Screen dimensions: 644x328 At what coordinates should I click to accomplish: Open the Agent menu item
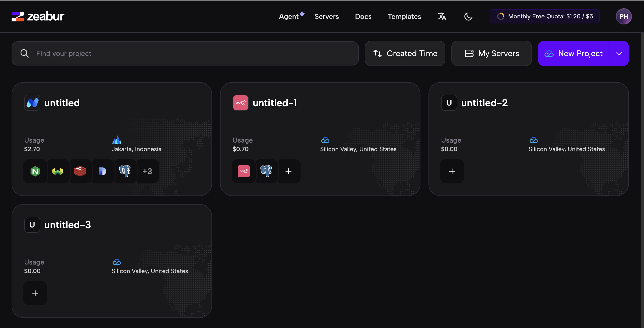(289, 16)
